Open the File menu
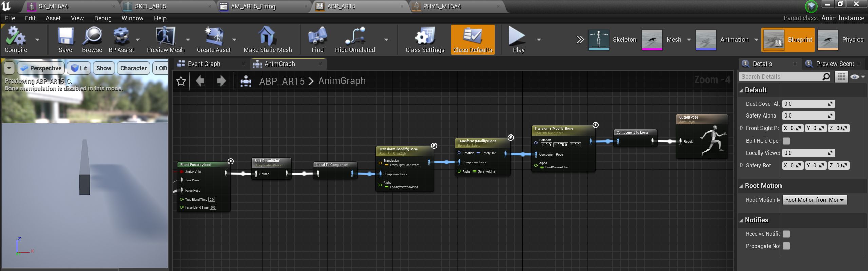Viewport: 868px width, 271px height. tap(10, 18)
